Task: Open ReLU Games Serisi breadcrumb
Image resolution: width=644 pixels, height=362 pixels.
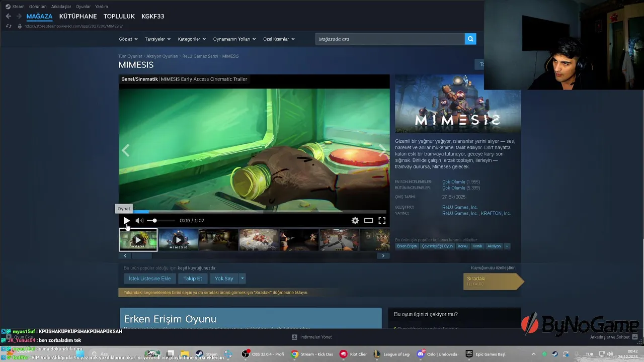Action: tap(200, 56)
